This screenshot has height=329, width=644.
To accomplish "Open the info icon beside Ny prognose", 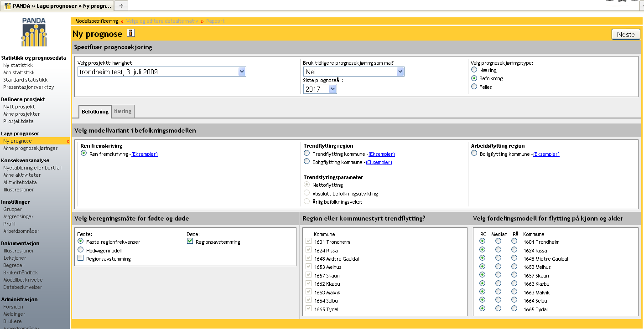I will (131, 33).
